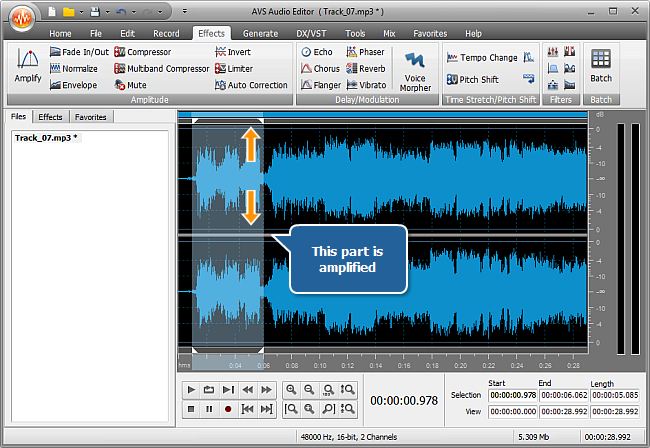The width and height of the screenshot is (650, 448).
Task: Switch to the Home ribbon tab
Action: click(x=60, y=34)
